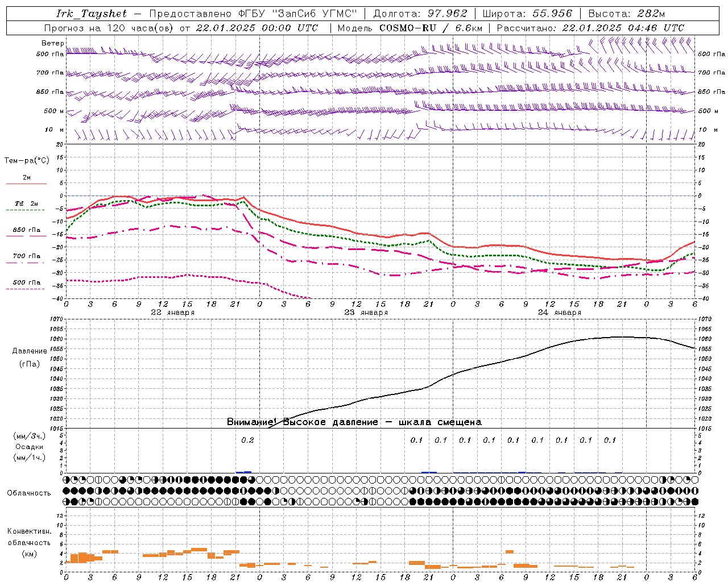Click the green dashed Td 2м legend line

tap(26, 210)
